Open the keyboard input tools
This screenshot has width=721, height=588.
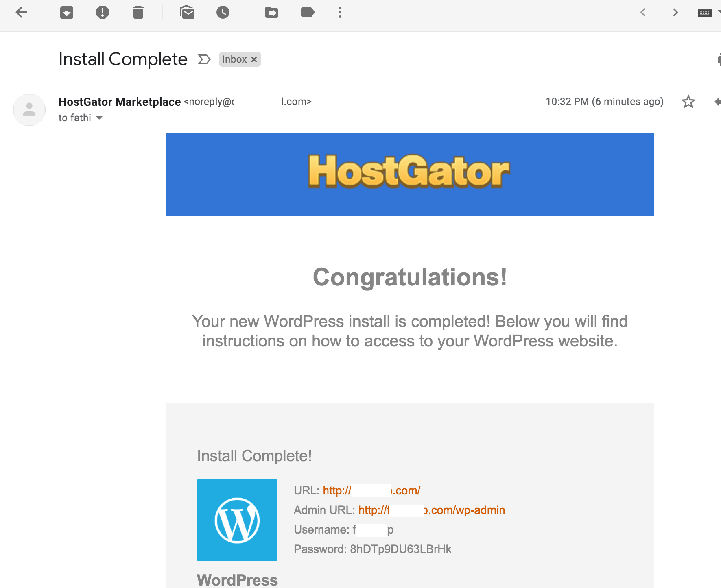click(706, 12)
